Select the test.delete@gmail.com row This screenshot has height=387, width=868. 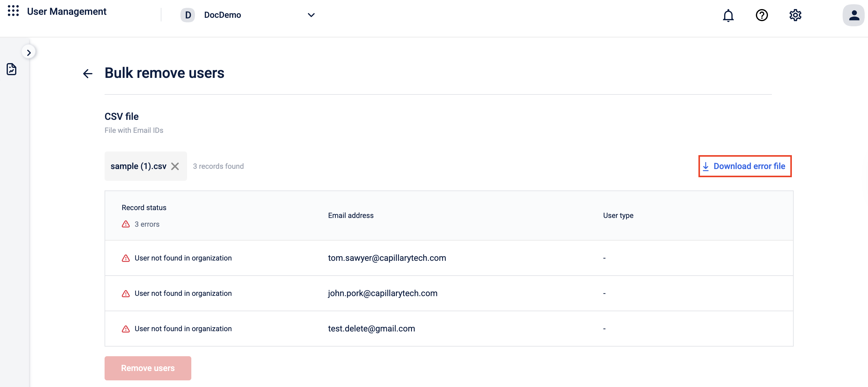tap(371, 329)
